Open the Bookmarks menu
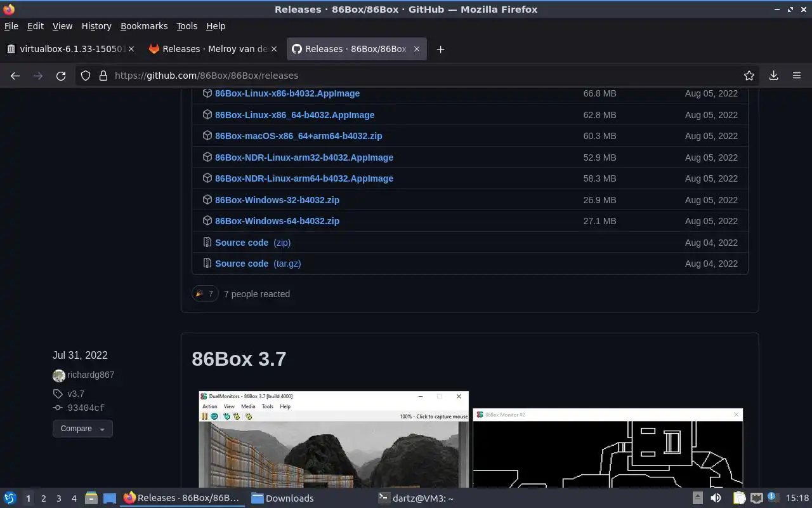 [144, 26]
